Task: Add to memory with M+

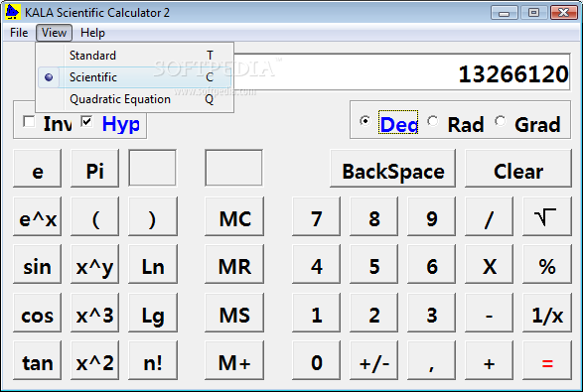Action: coord(234,360)
